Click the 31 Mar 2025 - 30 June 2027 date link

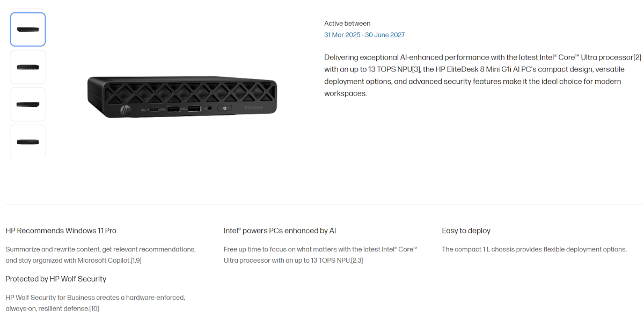pyautogui.click(x=364, y=35)
